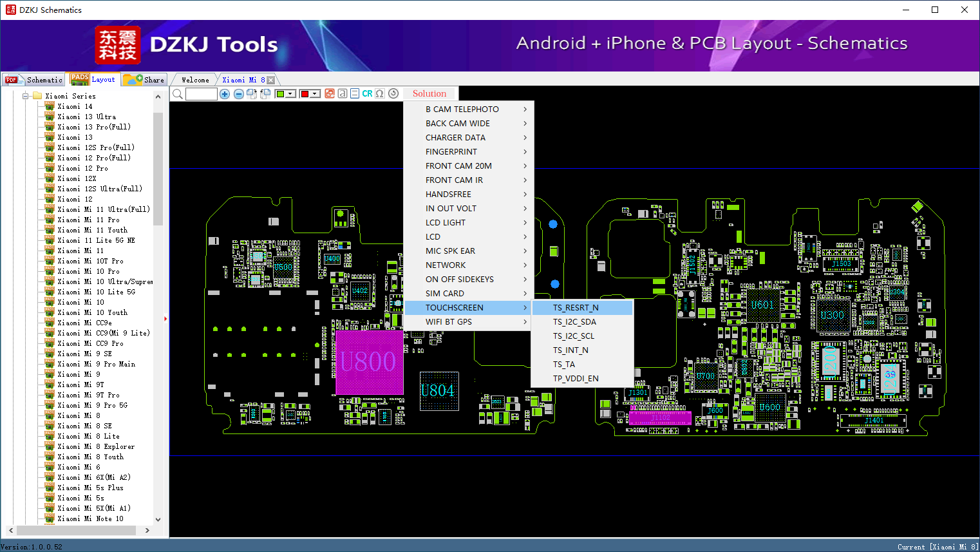The image size is (980, 552).
Task: Select TP_VDDI_EN signal entry
Action: click(x=582, y=379)
